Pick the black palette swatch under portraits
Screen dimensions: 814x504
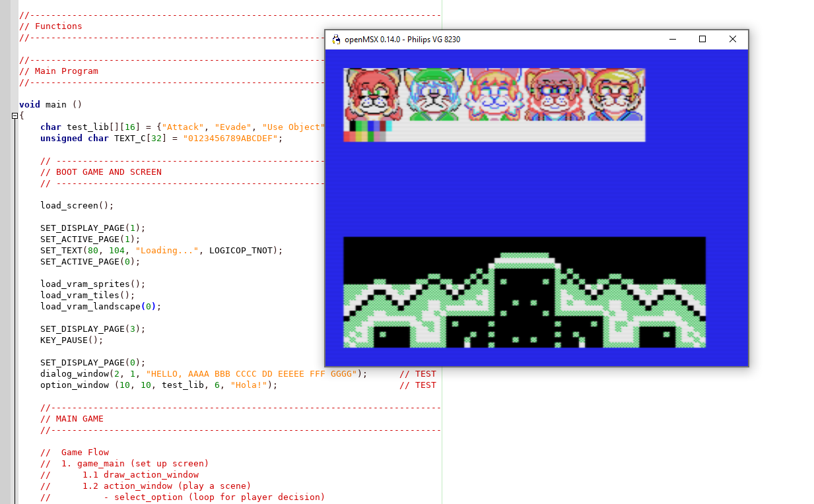click(354, 126)
